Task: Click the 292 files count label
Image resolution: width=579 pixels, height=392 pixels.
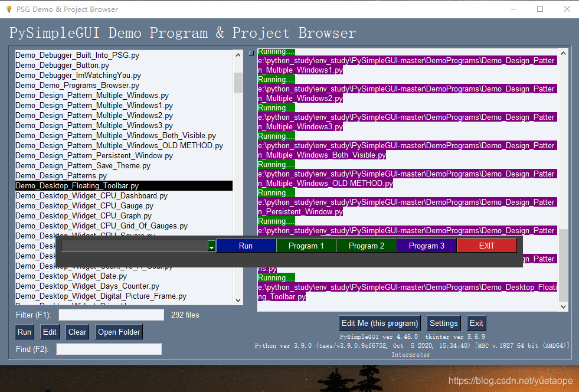Action: [185, 315]
